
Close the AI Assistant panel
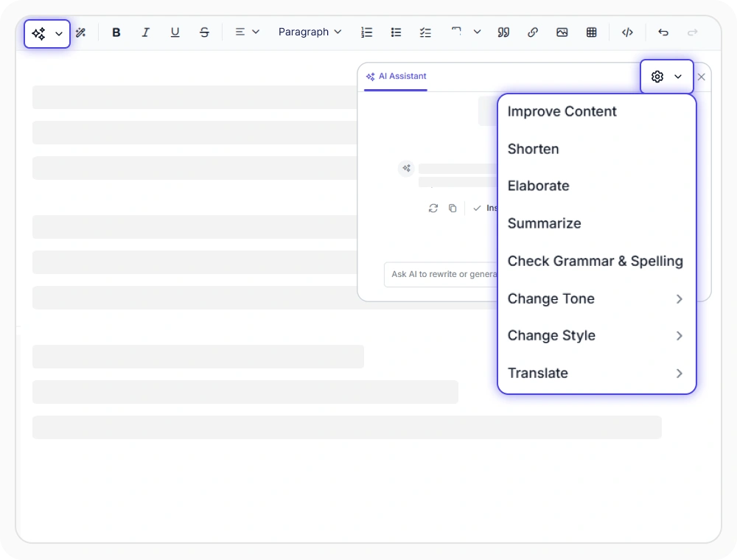point(702,77)
